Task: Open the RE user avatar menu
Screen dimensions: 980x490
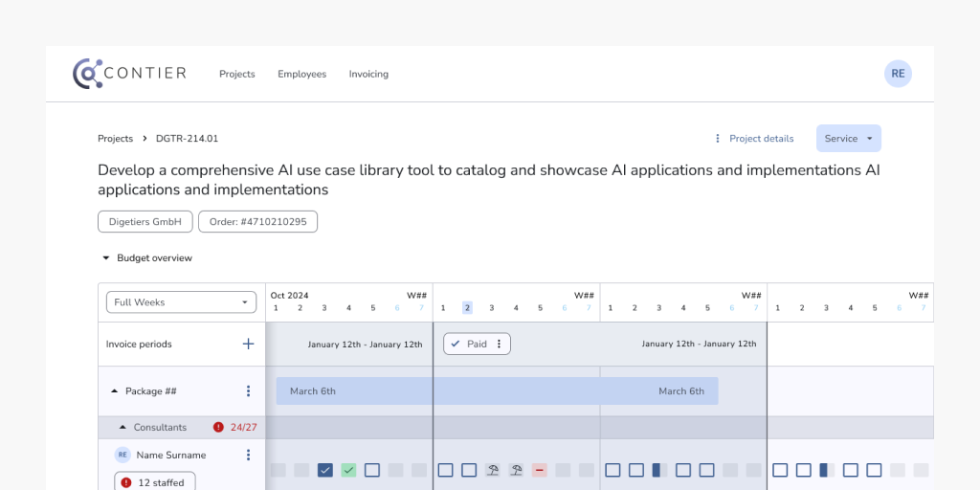Action: (898, 74)
